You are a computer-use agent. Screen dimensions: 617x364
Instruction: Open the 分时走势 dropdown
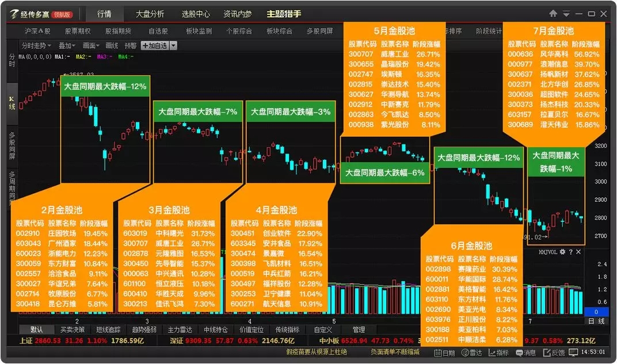(36, 45)
